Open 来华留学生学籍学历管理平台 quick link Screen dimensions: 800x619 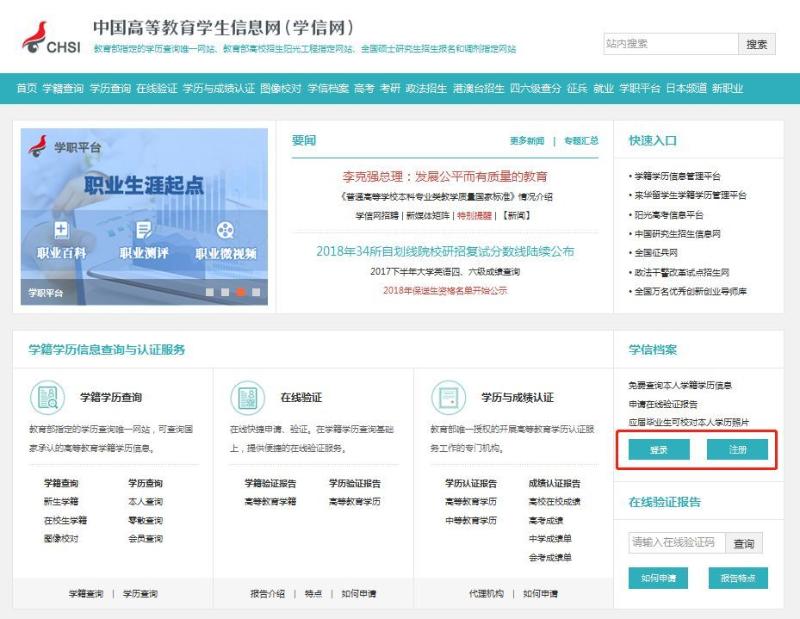click(x=690, y=195)
